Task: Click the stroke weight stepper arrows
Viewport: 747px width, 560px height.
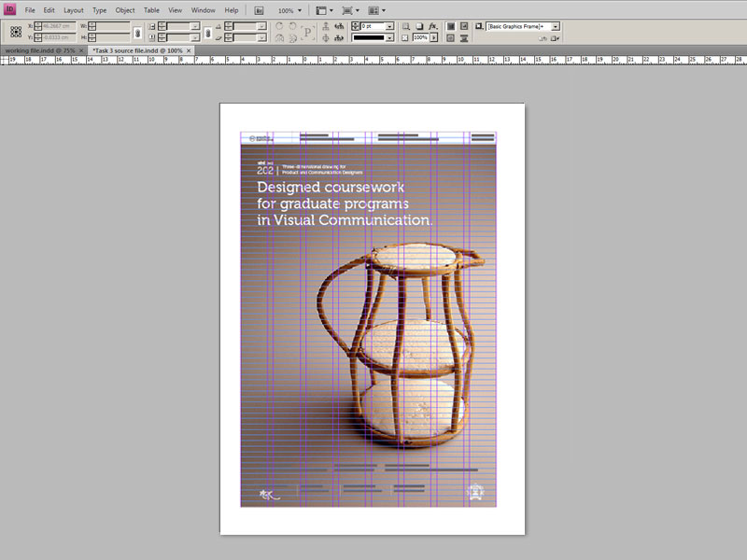Action: pyautogui.click(x=356, y=26)
